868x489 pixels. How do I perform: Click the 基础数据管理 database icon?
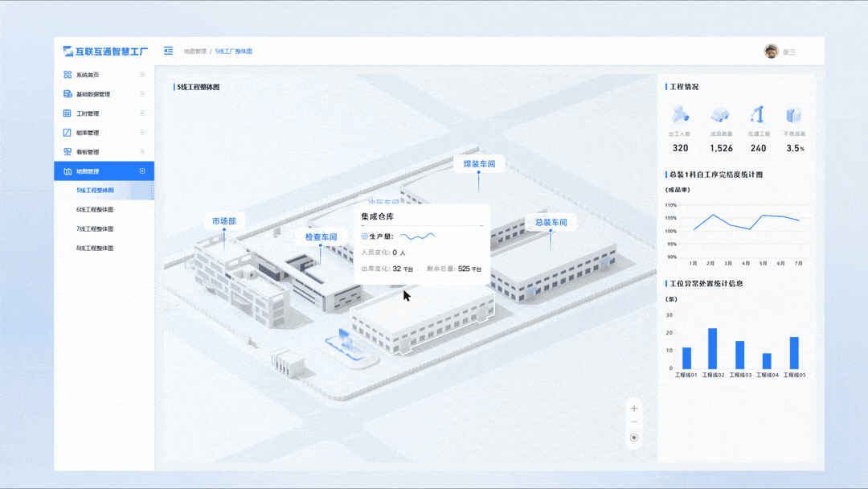tap(68, 93)
